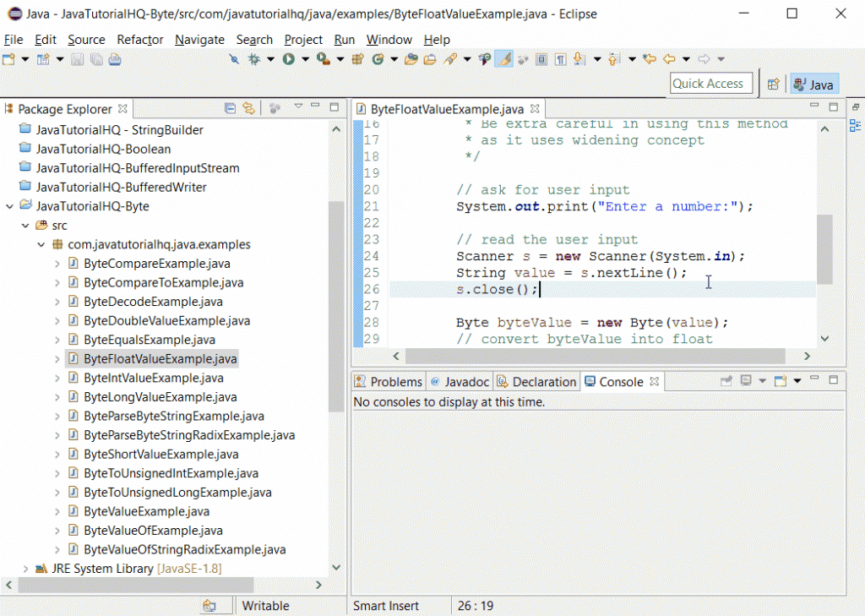The height and width of the screenshot is (616, 865).
Task: Collapse the com.javatutorialhq.java.examples package
Action: pyautogui.click(x=41, y=244)
